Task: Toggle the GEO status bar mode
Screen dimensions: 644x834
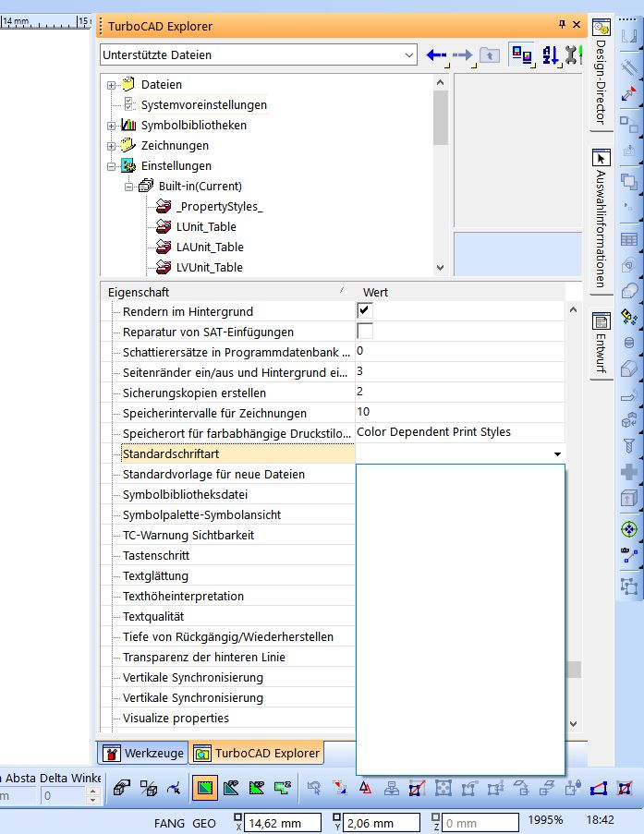Action: (204, 823)
